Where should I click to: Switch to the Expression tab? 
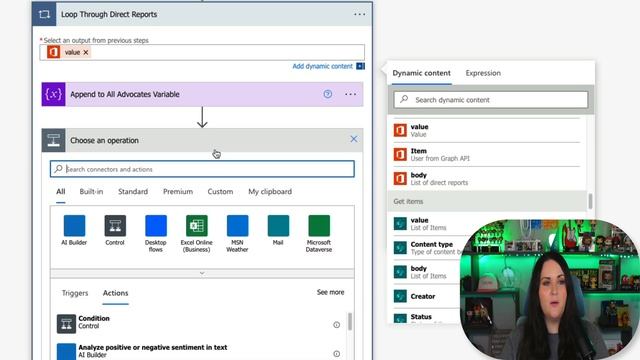pos(483,73)
